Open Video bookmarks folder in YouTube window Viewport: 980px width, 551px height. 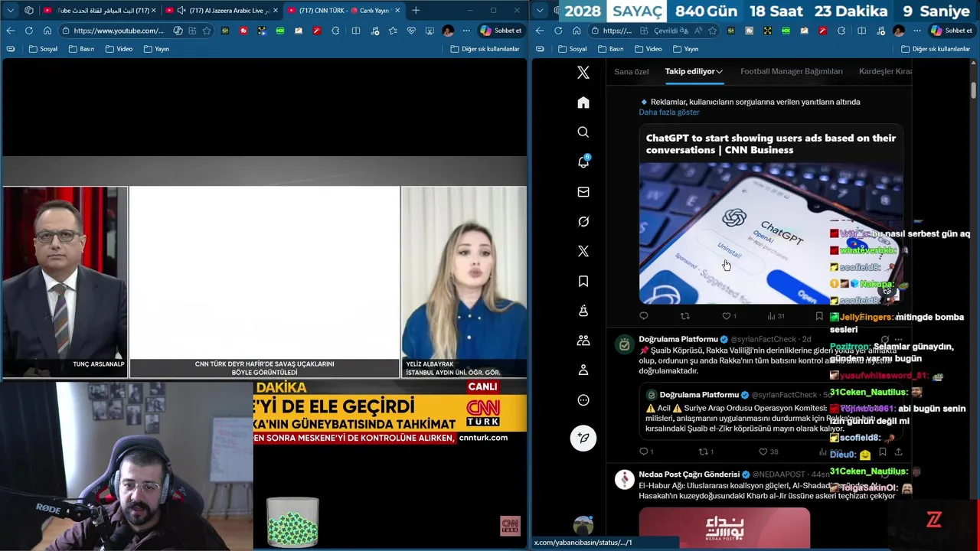pos(119,49)
